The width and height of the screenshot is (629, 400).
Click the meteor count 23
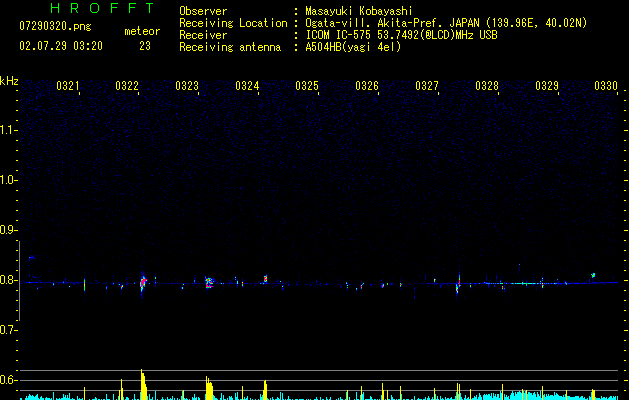pos(145,46)
